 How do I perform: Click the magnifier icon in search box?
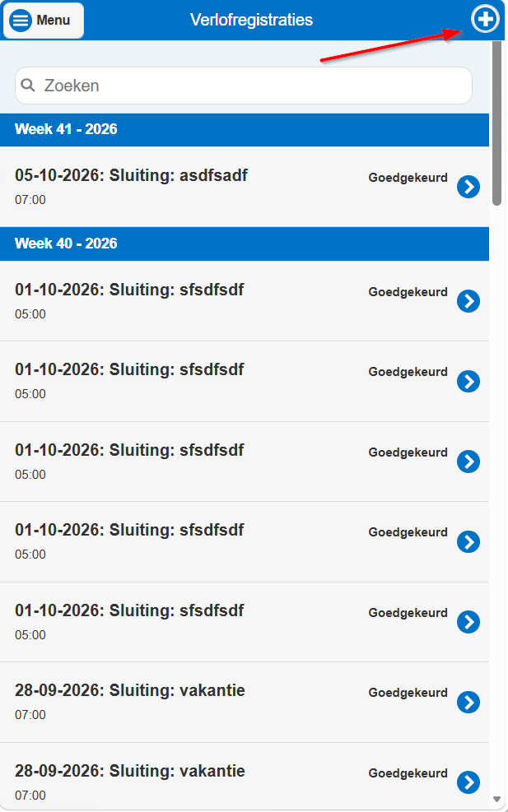pyautogui.click(x=28, y=86)
